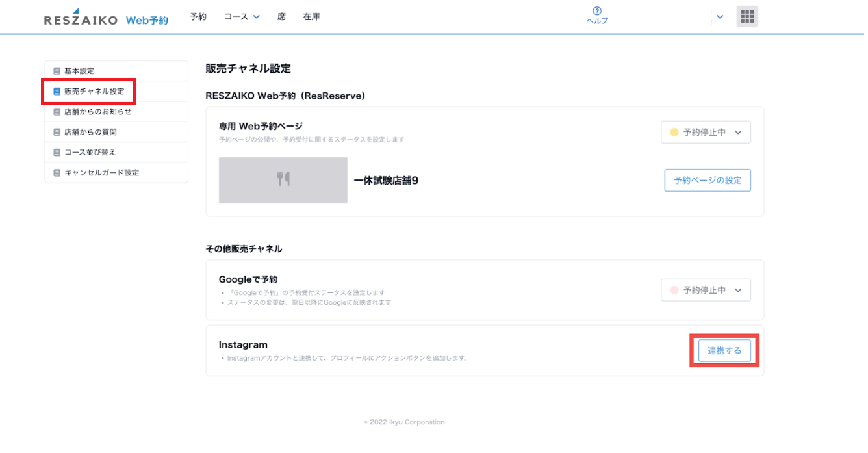The image size is (868, 453).
Task: Open Web予約ページ 予約停止中 status dropdown
Action: 706,132
